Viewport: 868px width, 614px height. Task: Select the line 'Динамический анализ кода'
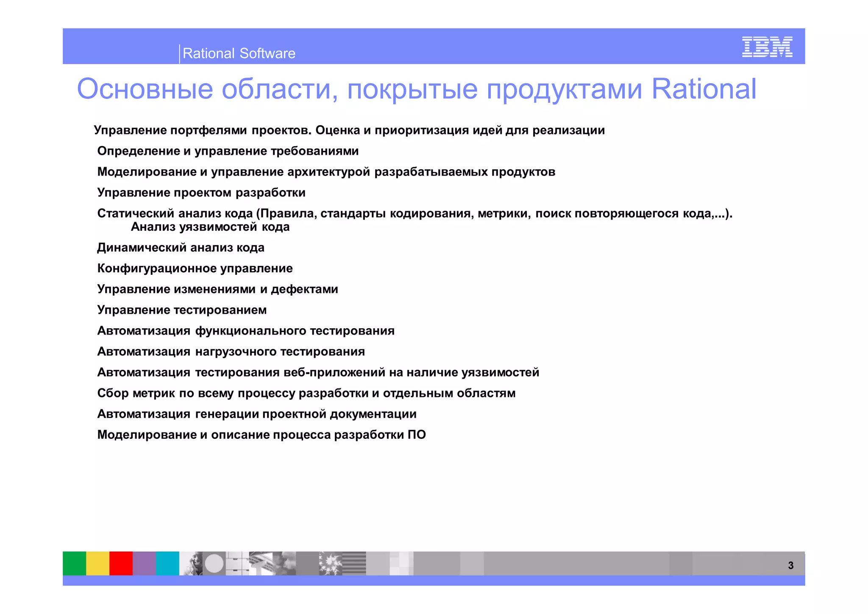coord(181,248)
